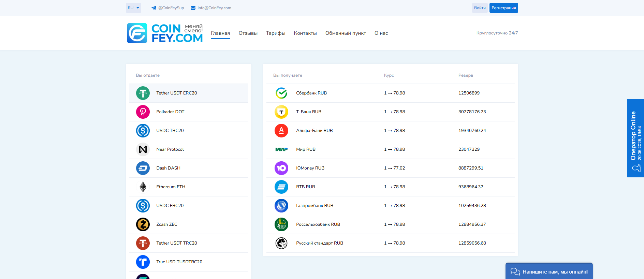Open the Отзывы menu item

point(248,33)
